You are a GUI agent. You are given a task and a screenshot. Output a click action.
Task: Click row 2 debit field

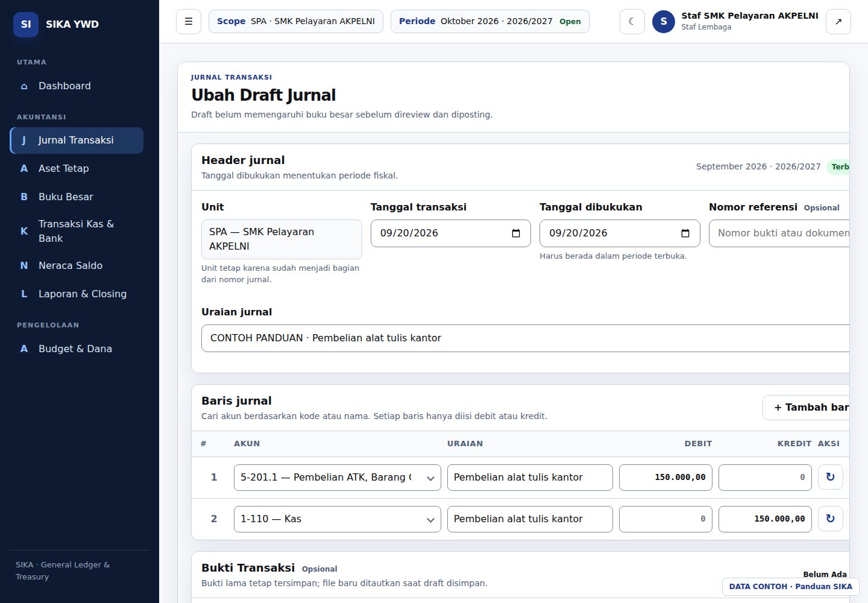coord(666,519)
